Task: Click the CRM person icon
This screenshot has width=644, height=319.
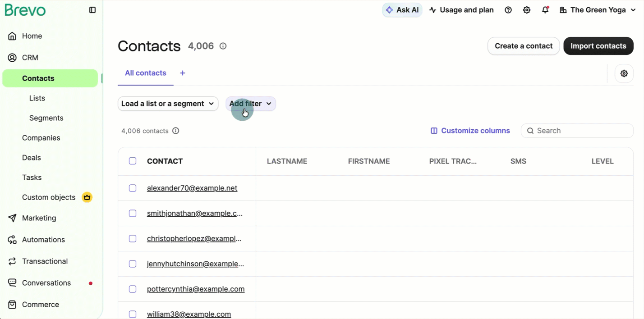Action: [12, 58]
